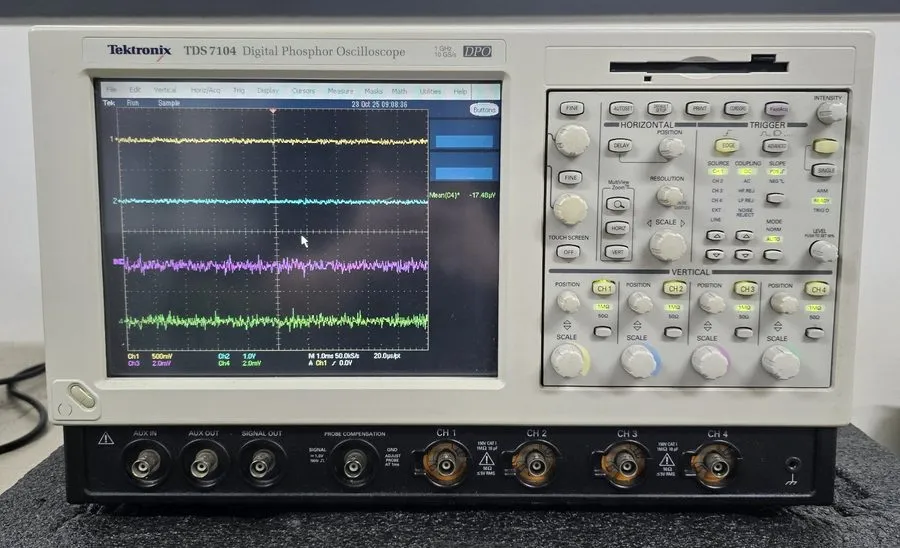Open the Horiz/Acq menu
Image resolution: width=900 pixels, height=548 pixels.
tap(205, 91)
